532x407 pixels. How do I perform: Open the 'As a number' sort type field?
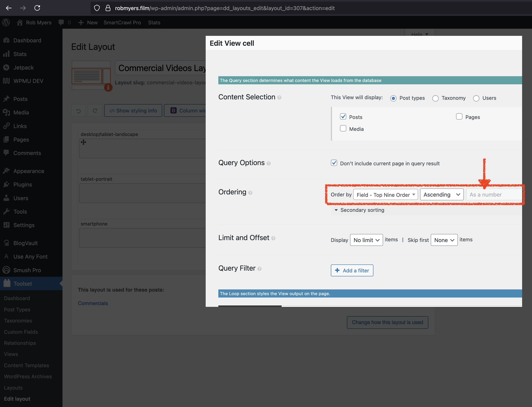494,195
